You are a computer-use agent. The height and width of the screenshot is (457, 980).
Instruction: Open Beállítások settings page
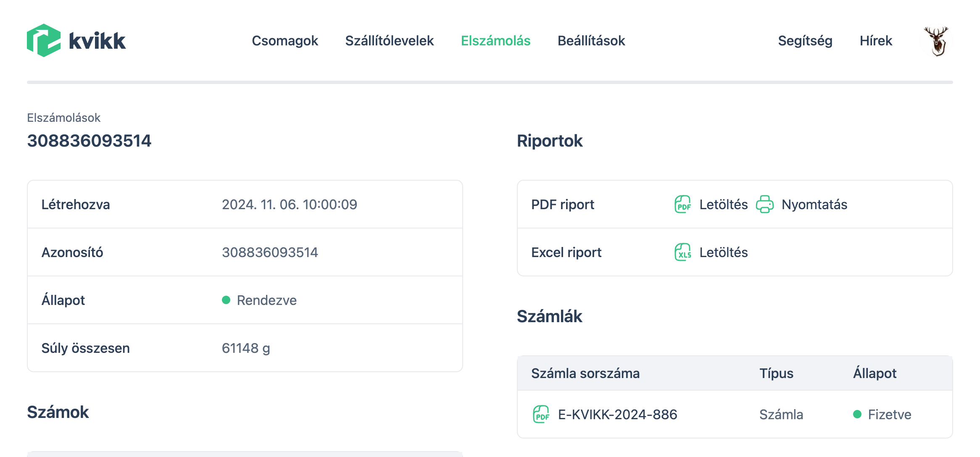click(591, 41)
